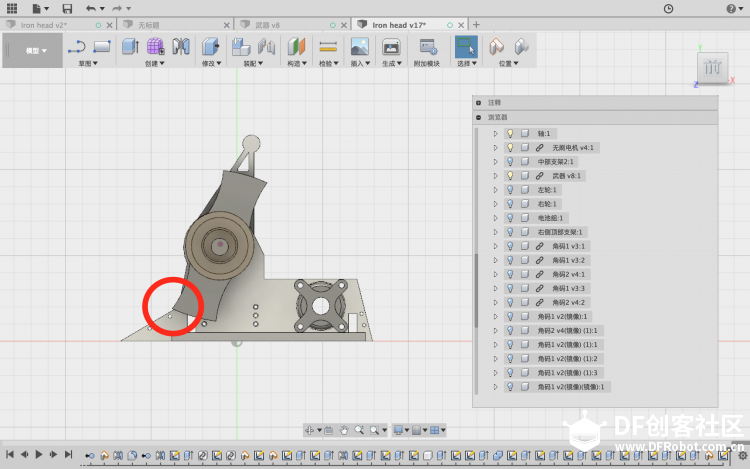The height and width of the screenshot is (469, 750).
Task: Open the data panel grid icon
Action: [x=12, y=8]
